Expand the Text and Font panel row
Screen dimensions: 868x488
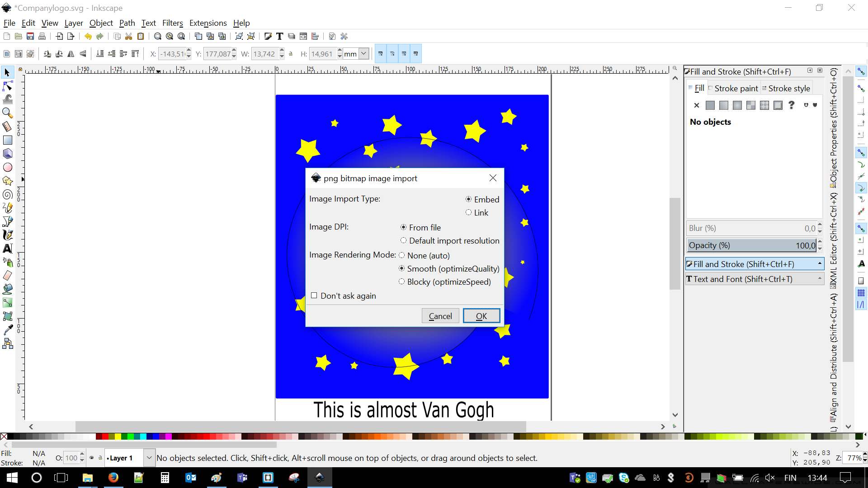[x=755, y=279]
